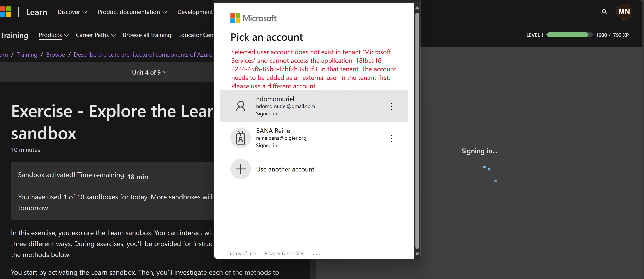644x279 pixels.
Task: Open options menu for ndomomuriel account
Action: (x=391, y=106)
